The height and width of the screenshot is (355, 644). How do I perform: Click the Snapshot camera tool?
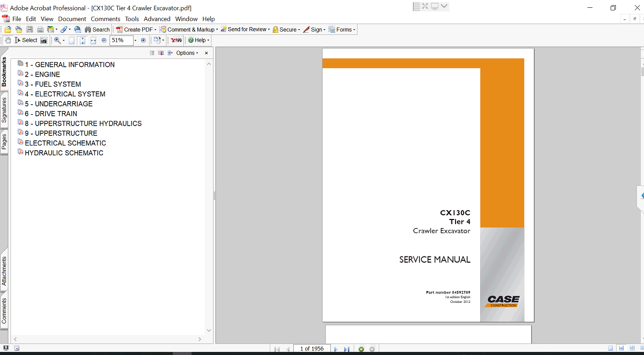point(44,40)
